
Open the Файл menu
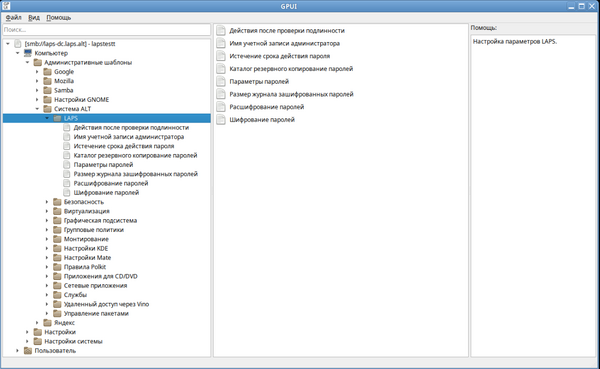tap(13, 18)
